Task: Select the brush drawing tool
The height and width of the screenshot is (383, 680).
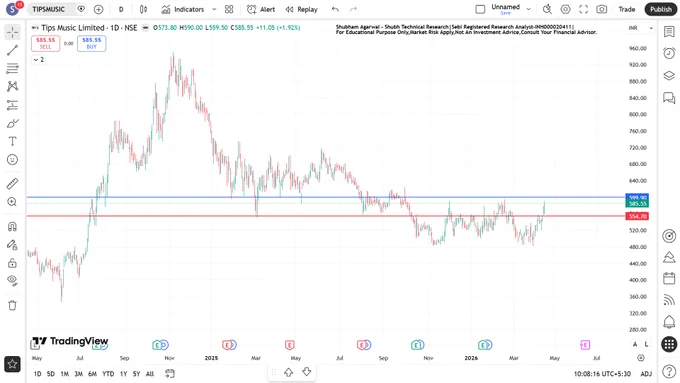Action: click(13, 124)
